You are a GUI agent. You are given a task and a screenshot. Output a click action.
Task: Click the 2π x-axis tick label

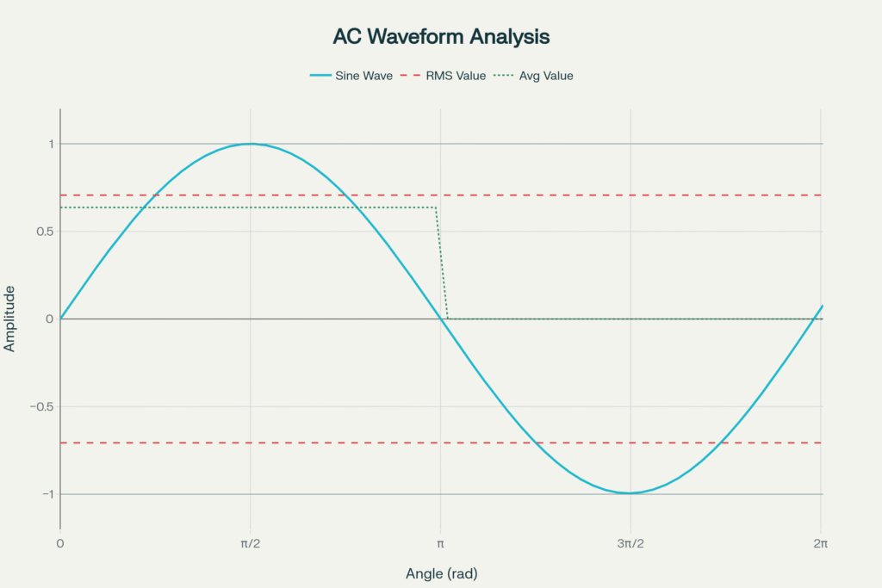820,543
